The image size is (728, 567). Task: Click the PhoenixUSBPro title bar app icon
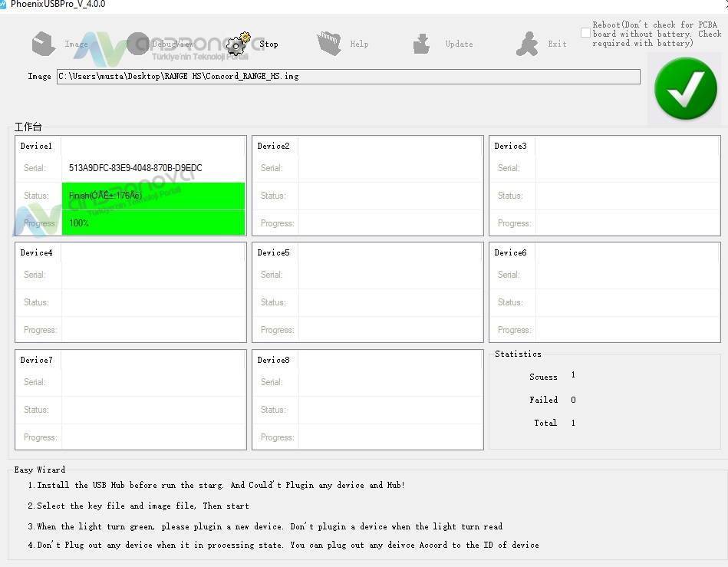click(3, 4)
